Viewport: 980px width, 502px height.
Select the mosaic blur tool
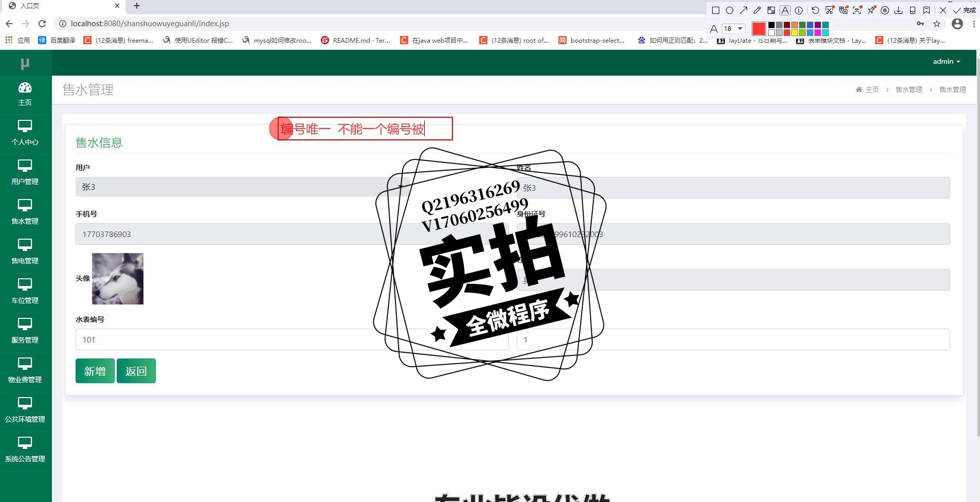[771, 10]
